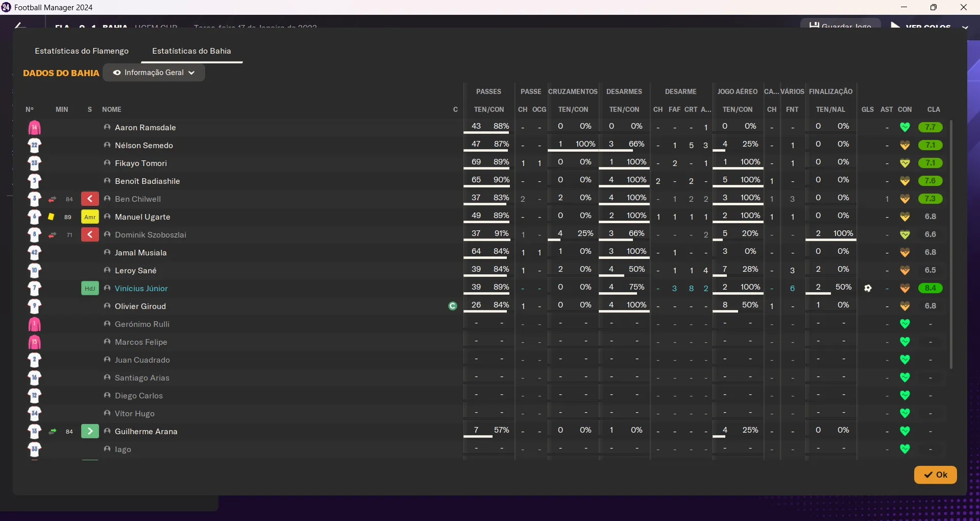Click Benoît Badiashile's 7.6 rating badge
This screenshot has height=521, width=980.
[x=930, y=181]
